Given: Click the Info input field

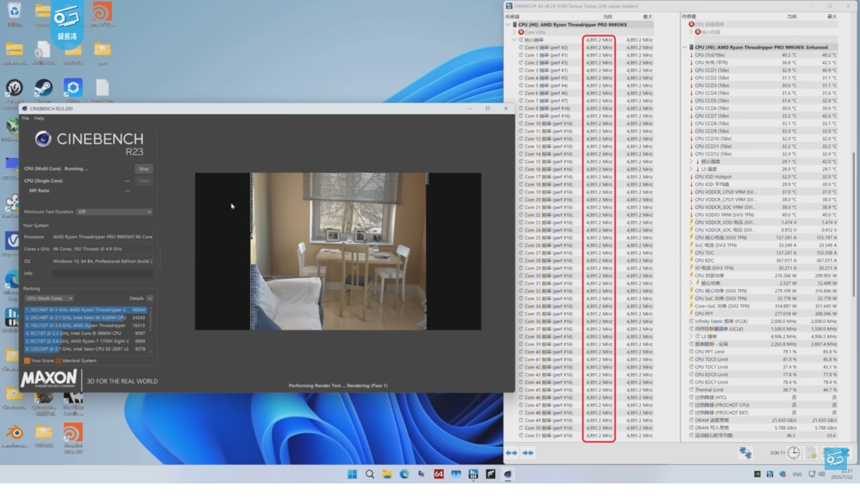Looking at the screenshot, I should coord(103,273).
